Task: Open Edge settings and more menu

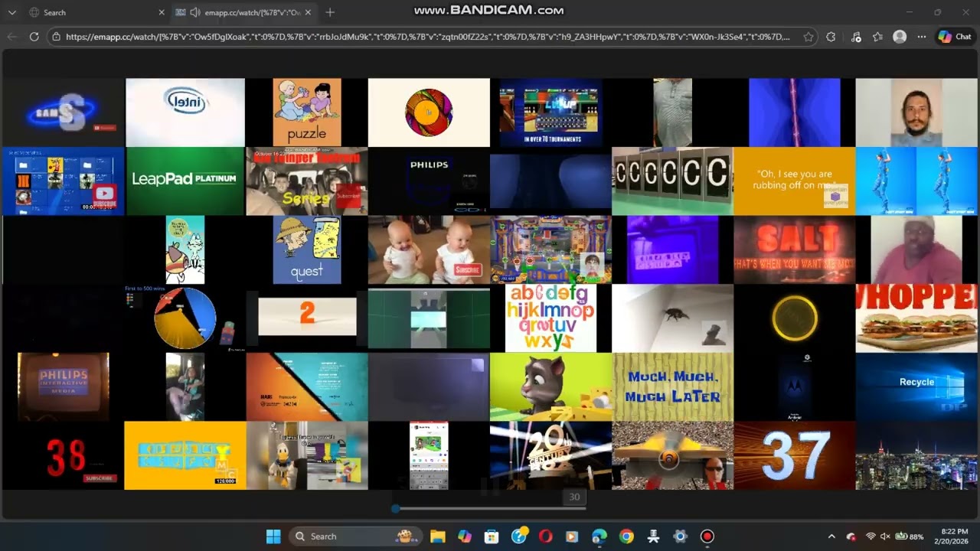Action: [922, 36]
